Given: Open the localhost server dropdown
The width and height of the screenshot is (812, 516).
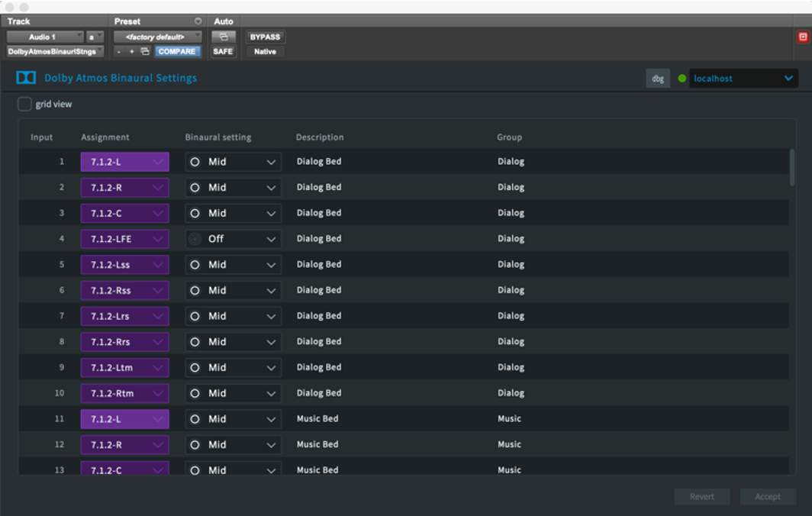Looking at the screenshot, I should (744, 78).
